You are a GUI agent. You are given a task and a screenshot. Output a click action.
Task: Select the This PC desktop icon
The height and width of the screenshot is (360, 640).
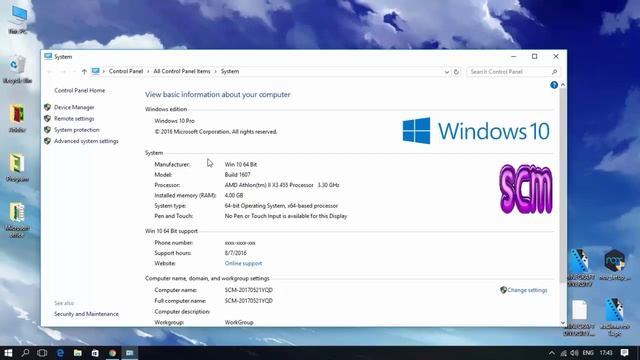coord(18,19)
